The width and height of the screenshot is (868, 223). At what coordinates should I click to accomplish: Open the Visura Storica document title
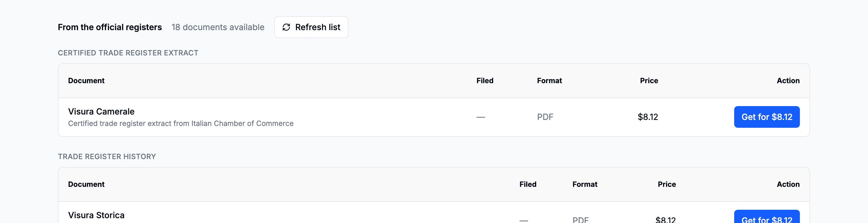tap(96, 215)
